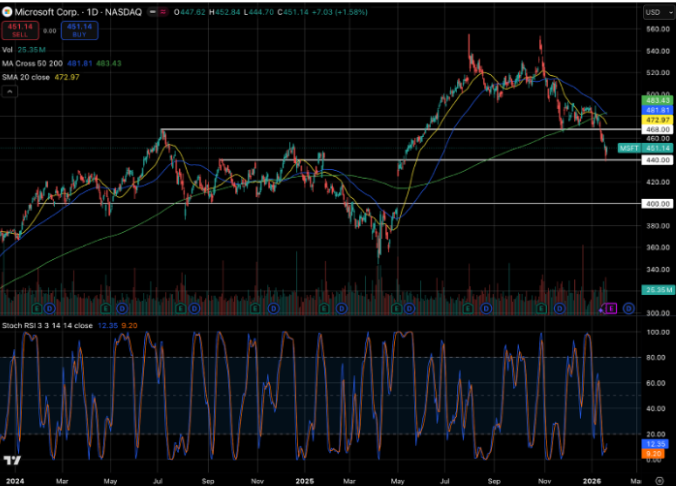Viewport: 676px width, 486px height.
Task: Click the MSFT symbol price tag on axis
Action: (628, 148)
